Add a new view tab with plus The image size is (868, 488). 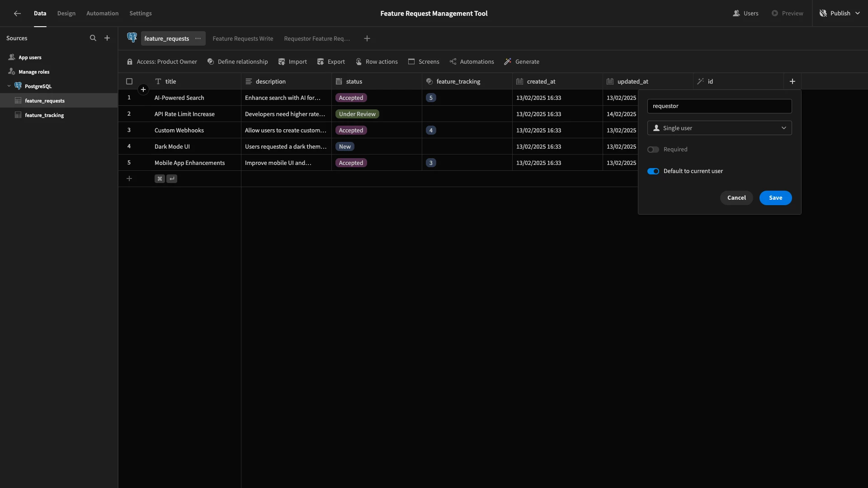pos(367,39)
